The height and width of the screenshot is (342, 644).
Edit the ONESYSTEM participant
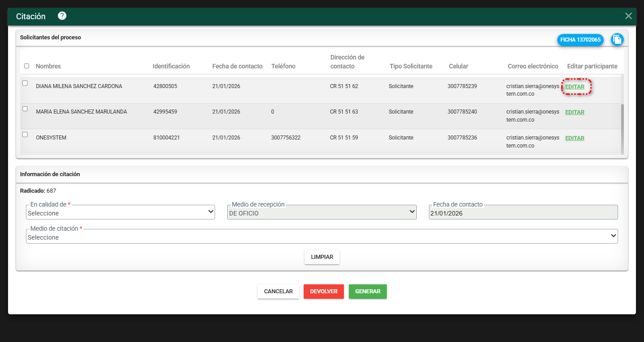pos(575,138)
